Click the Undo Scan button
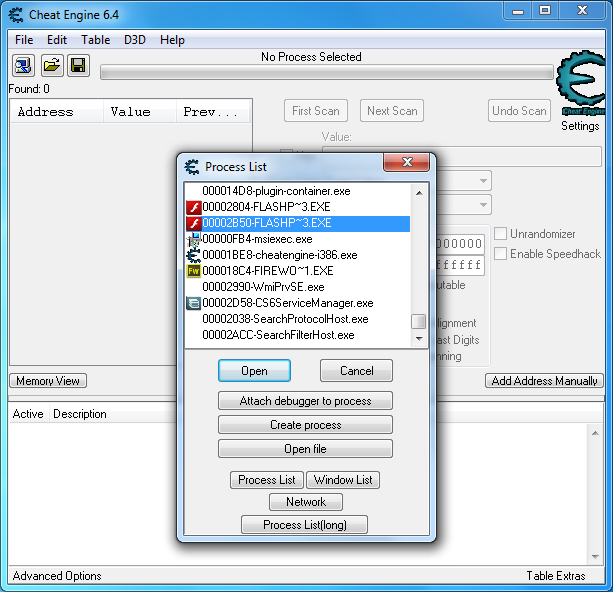613x592 pixels. [x=519, y=111]
